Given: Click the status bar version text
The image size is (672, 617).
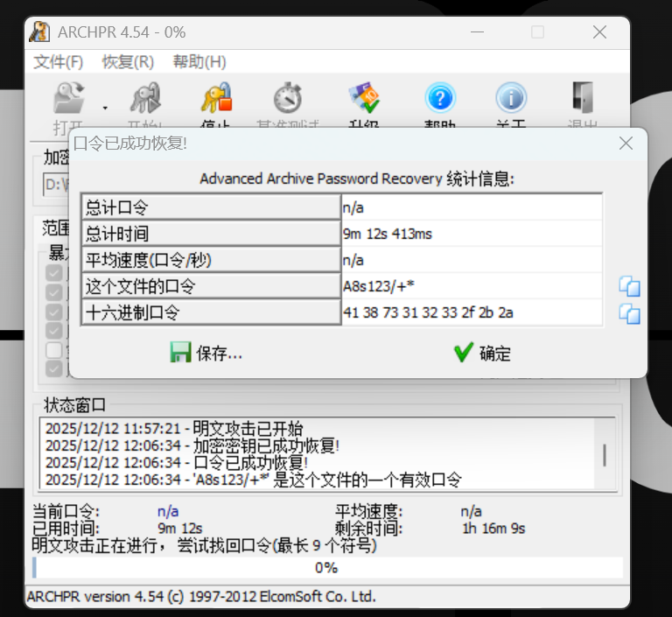Looking at the screenshot, I should (x=201, y=596).
